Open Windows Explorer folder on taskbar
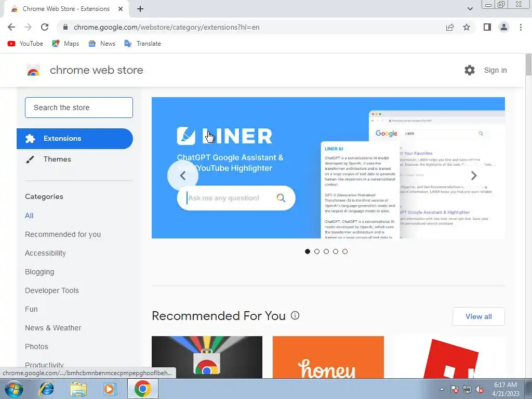Screen dimensions: 532x399 pyautogui.click(x=78, y=389)
